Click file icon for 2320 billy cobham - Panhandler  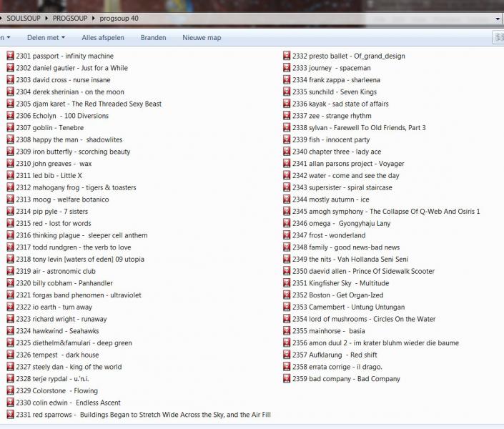[10, 283]
